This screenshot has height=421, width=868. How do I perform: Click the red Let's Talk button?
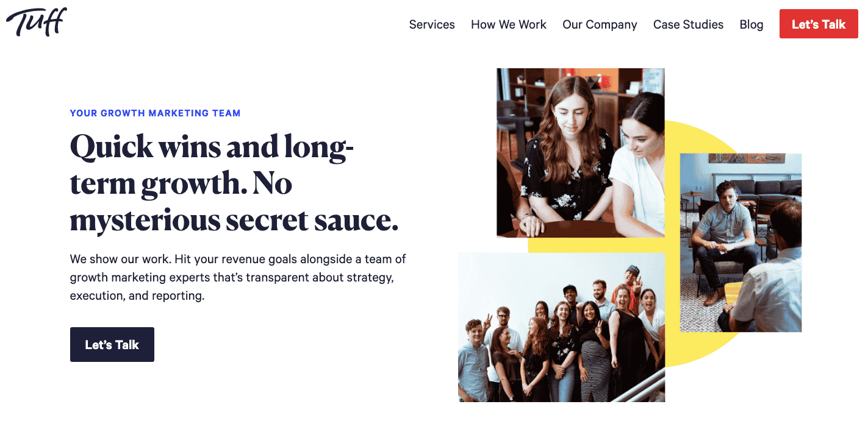[819, 24]
